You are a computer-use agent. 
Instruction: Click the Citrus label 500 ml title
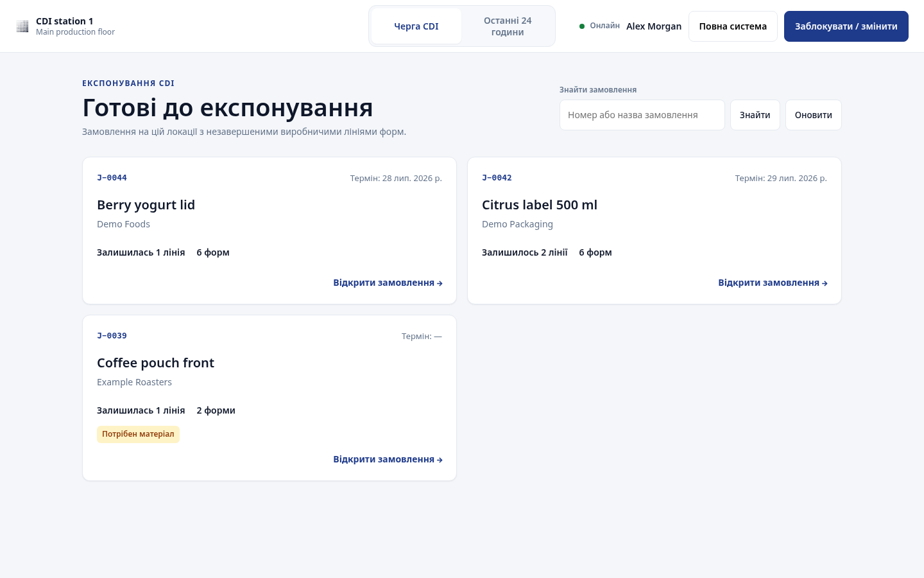(540, 205)
